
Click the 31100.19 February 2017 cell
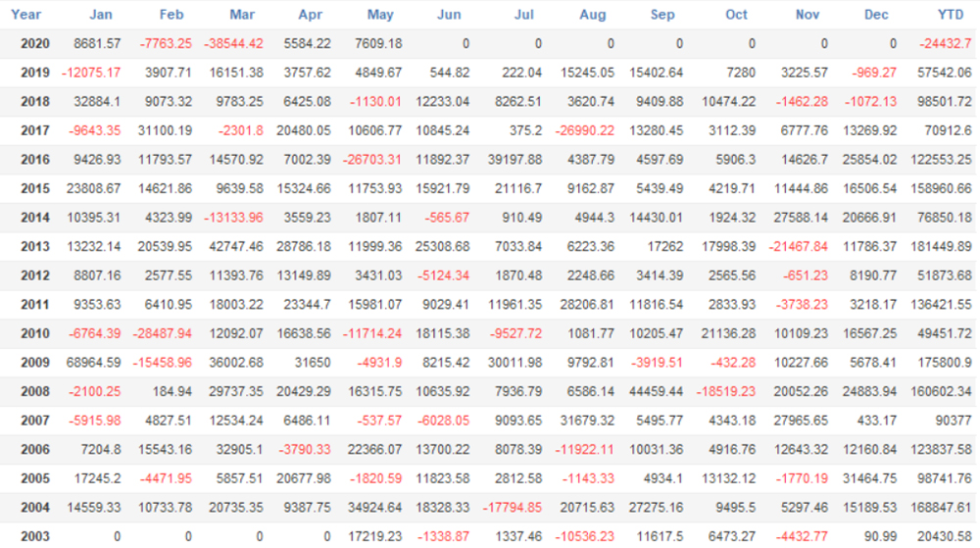163,131
